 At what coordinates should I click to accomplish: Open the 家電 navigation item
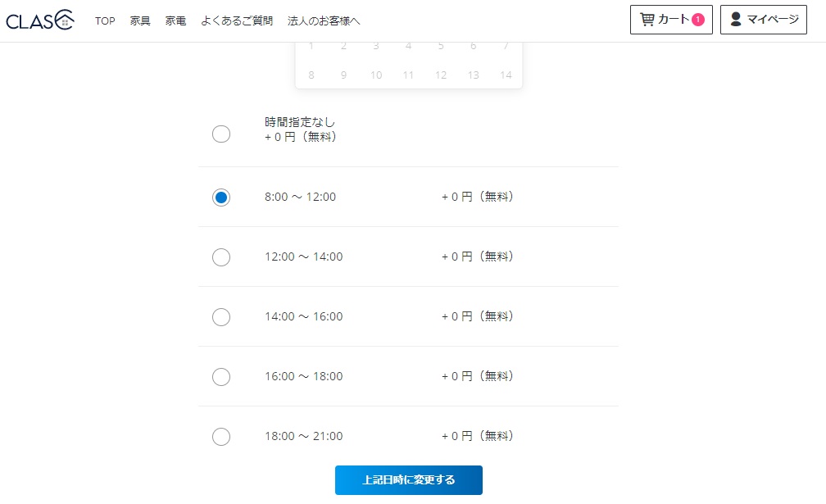pyautogui.click(x=175, y=21)
